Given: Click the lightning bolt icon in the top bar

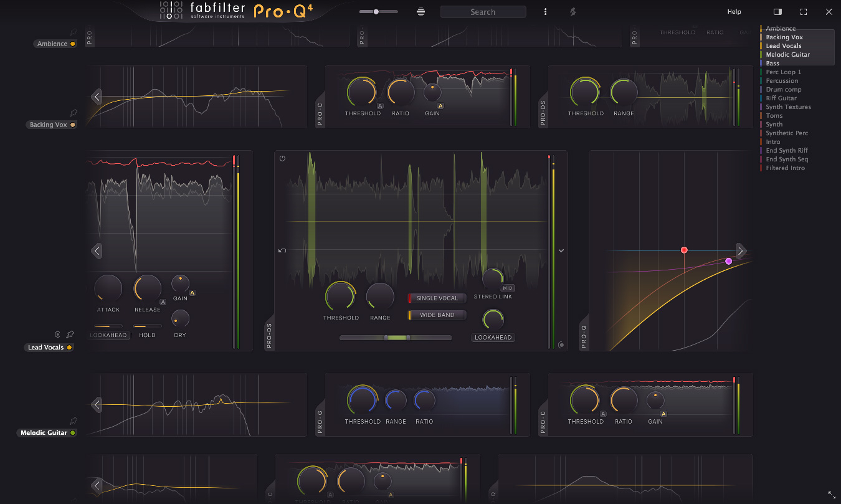Looking at the screenshot, I should [573, 11].
